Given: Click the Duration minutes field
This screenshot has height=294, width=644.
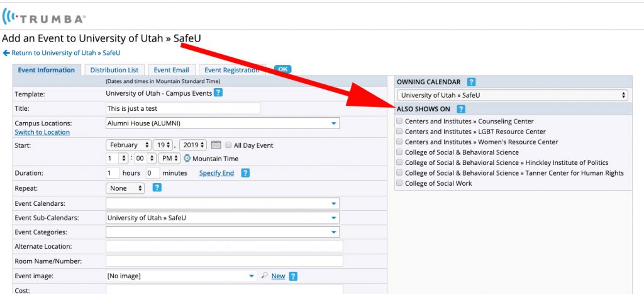Looking at the screenshot, I should (x=152, y=173).
